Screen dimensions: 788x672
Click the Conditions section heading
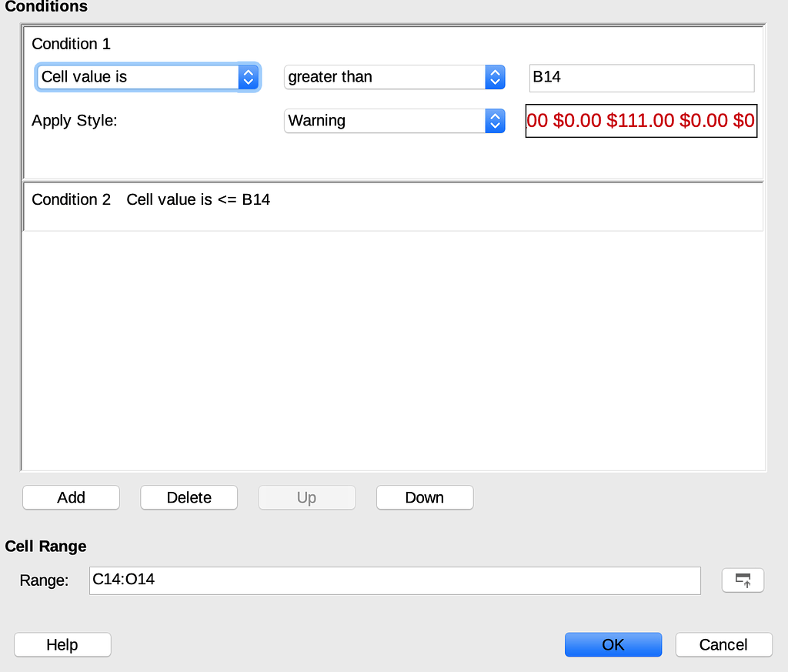point(46,7)
